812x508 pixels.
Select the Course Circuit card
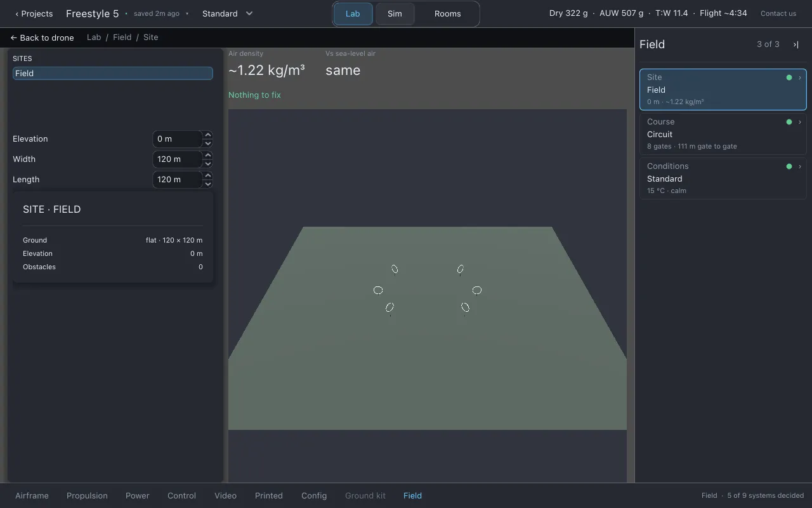pyautogui.click(x=723, y=134)
